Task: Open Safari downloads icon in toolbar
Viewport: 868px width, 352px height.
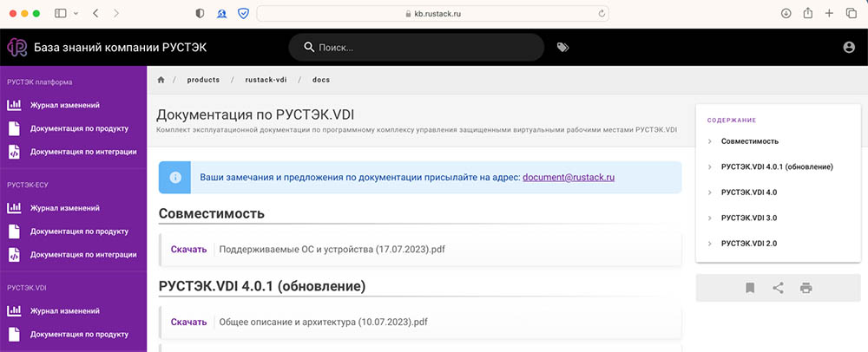Action: 786,14
